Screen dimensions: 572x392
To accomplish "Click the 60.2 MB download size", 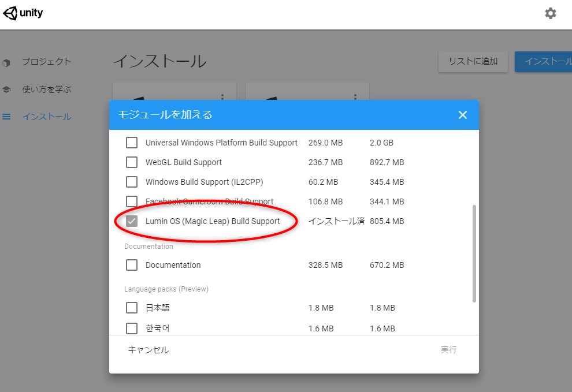I will coord(323,182).
